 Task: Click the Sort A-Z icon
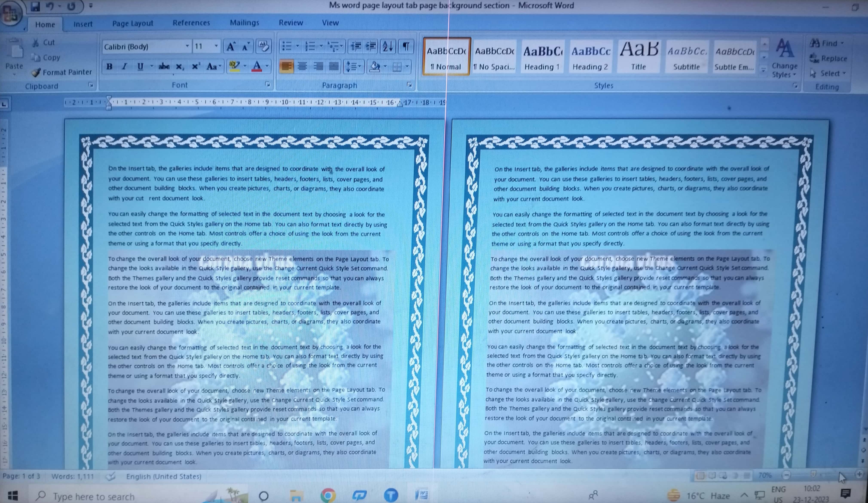388,46
